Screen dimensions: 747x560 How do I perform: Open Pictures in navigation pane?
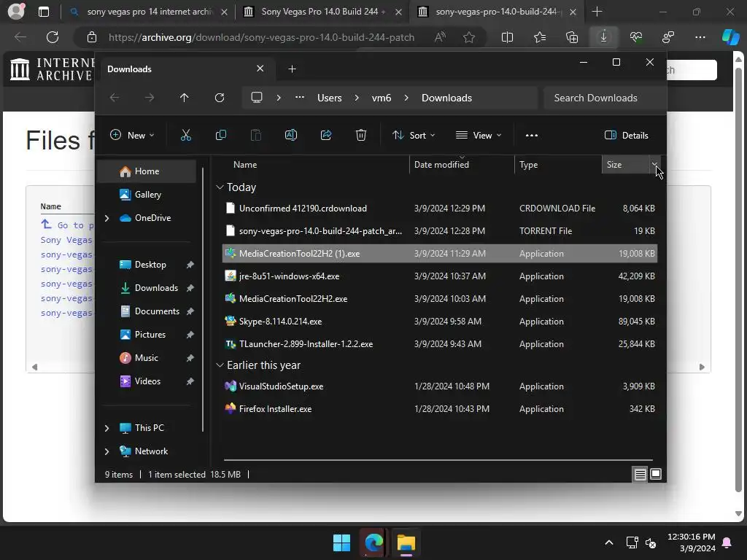[x=150, y=335]
